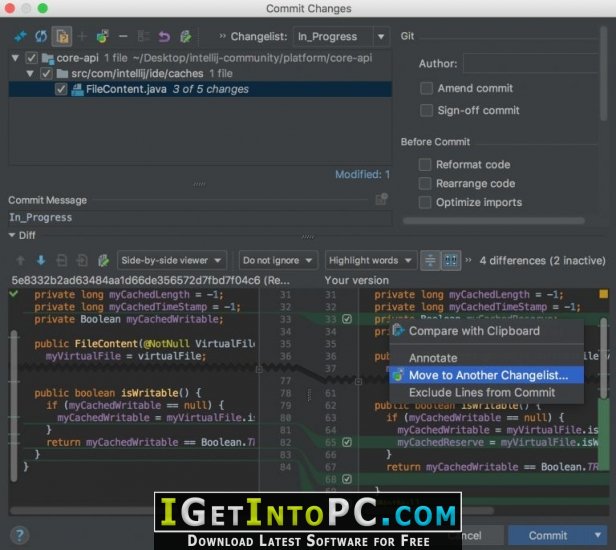The width and height of the screenshot is (616, 550).
Task: Toggle the line 68 change checkbox in gutter
Action: (347, 479)
